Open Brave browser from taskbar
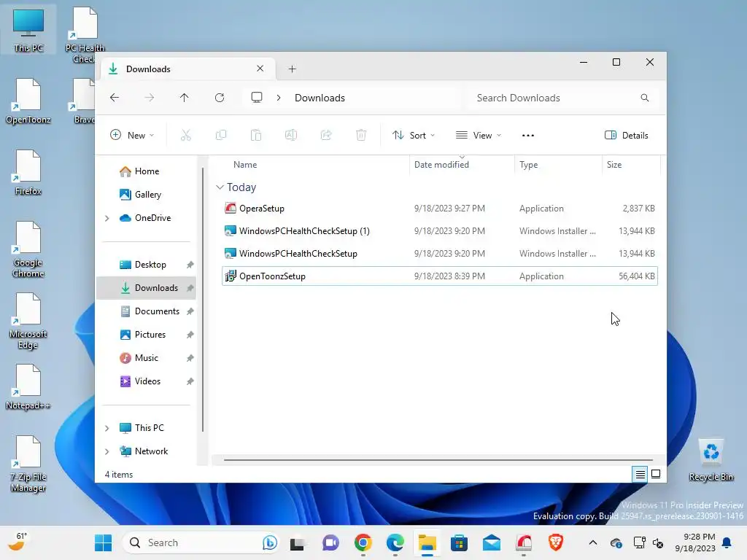This screenshot has height=560, width=747. [555, 542]
